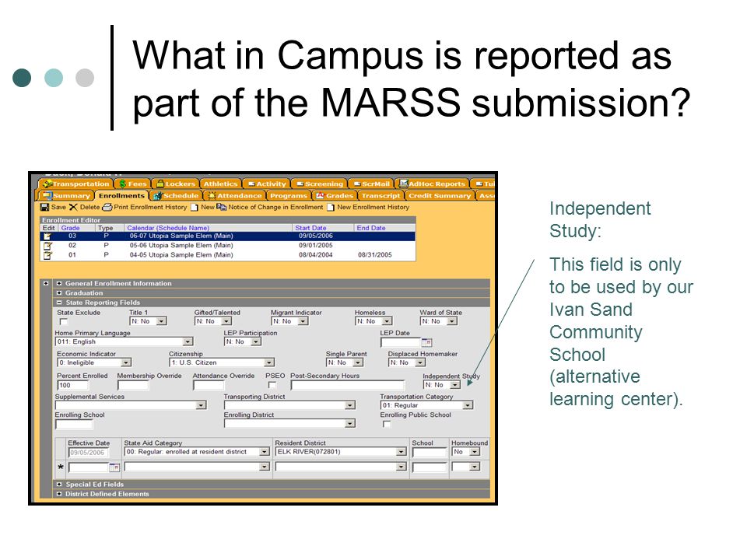
Task: Click edit icon for grade 02 row
Action: click(47, 246)
